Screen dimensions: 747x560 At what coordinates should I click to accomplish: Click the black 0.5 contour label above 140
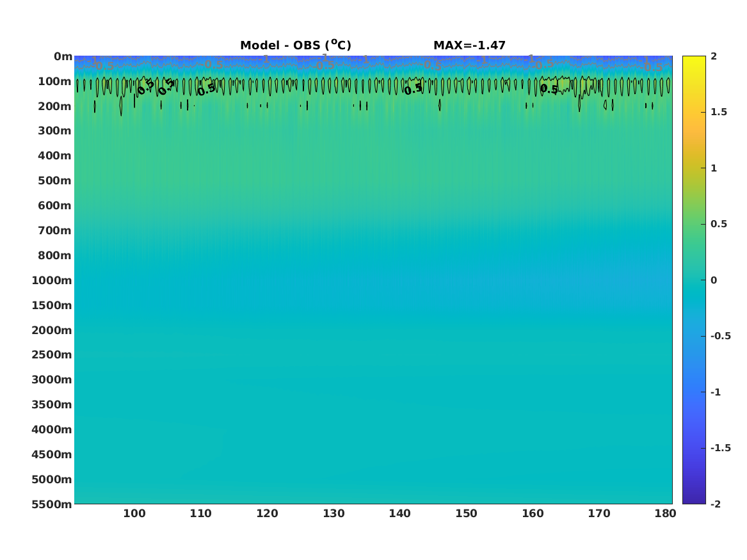click(x=413, y=88)
